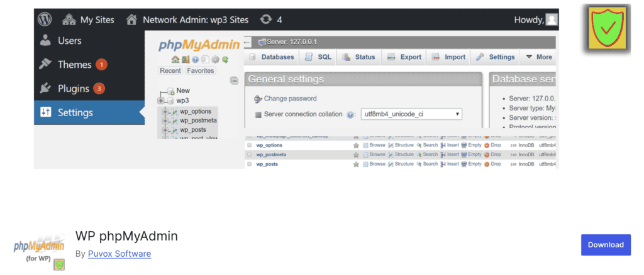Collapse all with the minus icon
The width and height of the screenshot is (644, 275).
[234, 81]
